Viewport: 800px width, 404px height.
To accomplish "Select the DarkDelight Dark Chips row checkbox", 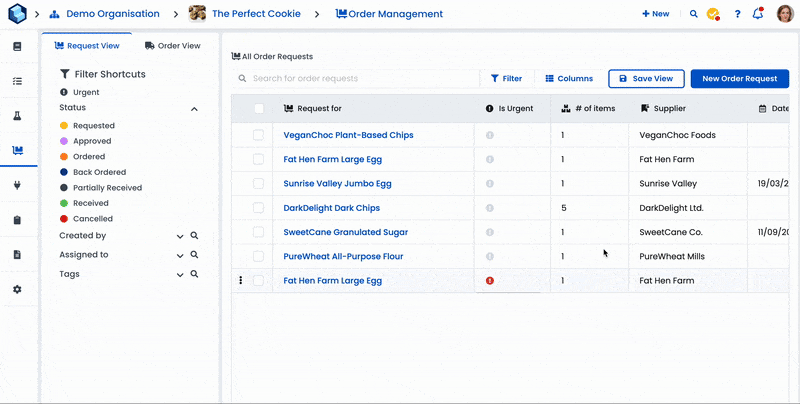I will (x=259, y=208).
